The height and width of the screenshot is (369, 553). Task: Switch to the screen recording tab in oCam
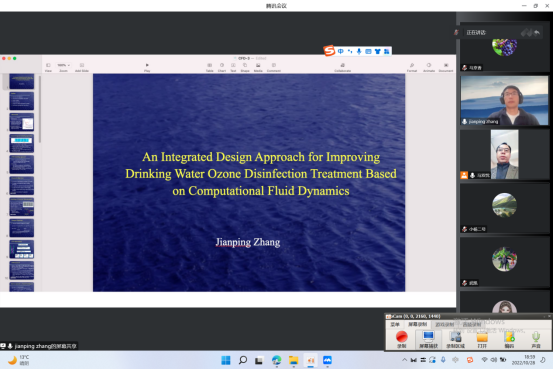[x=418, y=324]
